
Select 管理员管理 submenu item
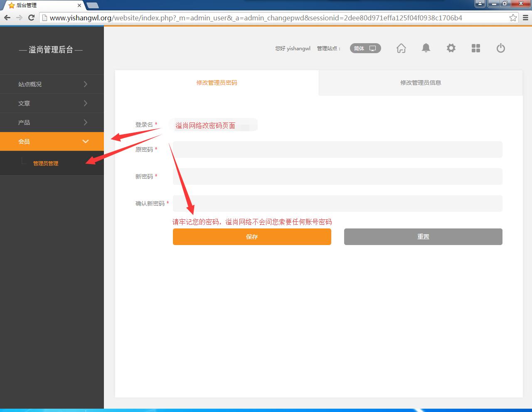click(46, 164)
